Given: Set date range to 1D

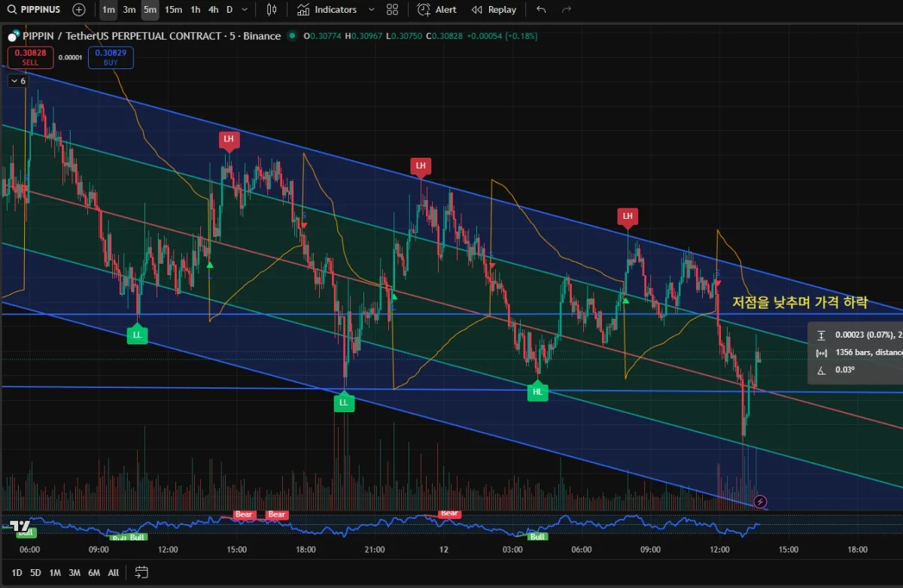Looking at the screenshot, I should tap(17, 572).
